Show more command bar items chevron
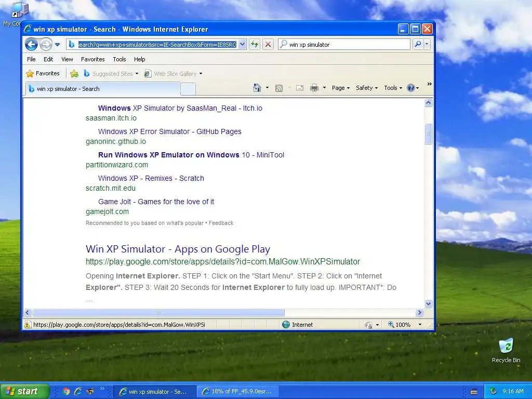The width and height of the screenshot is (532, 399). (429, 84)
